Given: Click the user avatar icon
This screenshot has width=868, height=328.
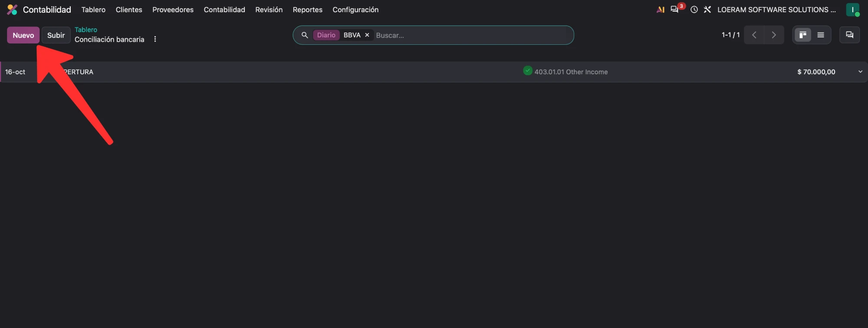Looking at the screenshot, I should 852,10.
